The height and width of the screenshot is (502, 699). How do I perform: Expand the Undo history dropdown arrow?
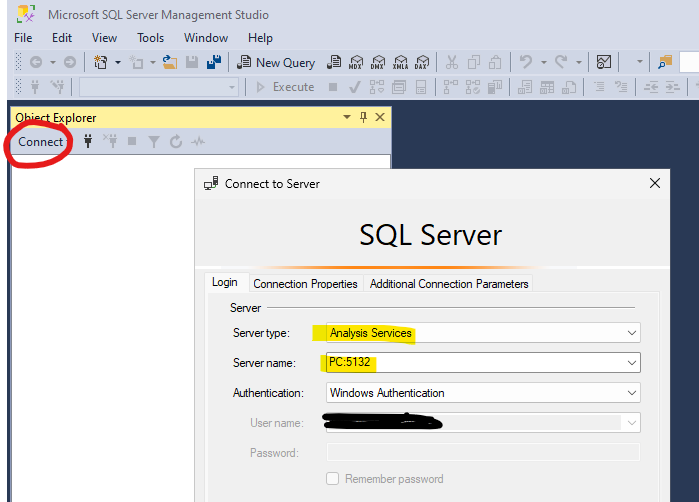[x=543, y=62]
